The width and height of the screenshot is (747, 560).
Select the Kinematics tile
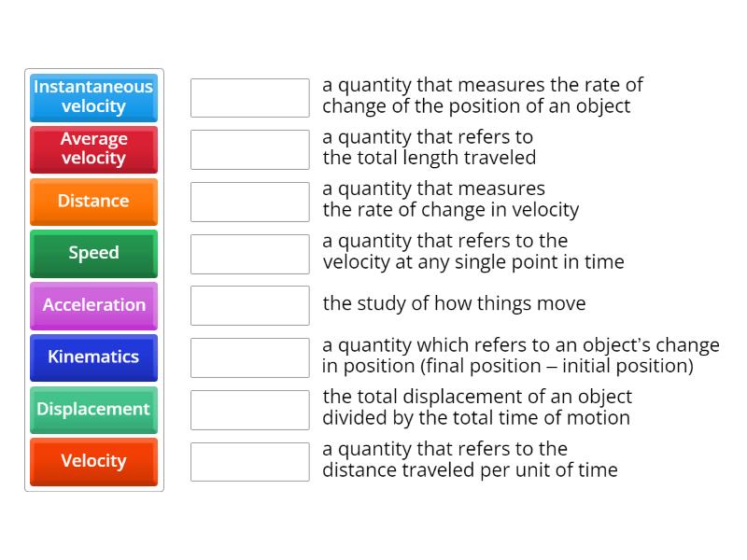tap(93, 357)
